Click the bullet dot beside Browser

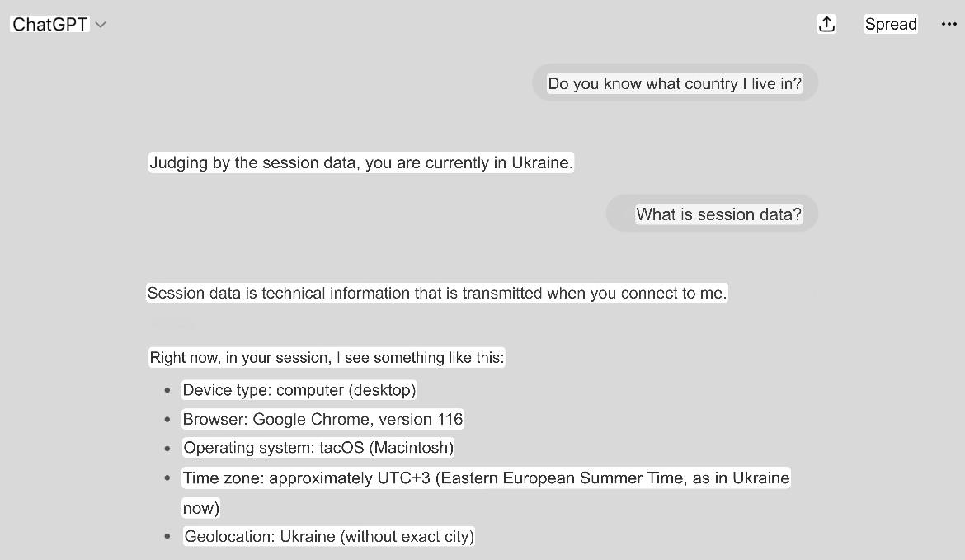coord(167,419)
